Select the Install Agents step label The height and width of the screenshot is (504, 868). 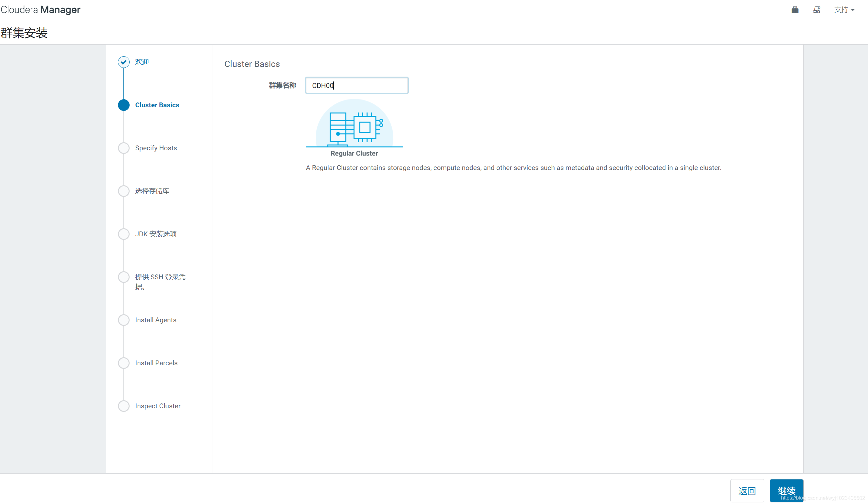tap(156, 320)
